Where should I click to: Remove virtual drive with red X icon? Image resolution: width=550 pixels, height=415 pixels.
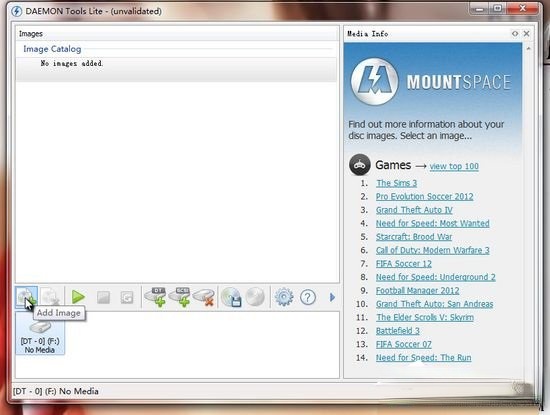coord(204,297)
